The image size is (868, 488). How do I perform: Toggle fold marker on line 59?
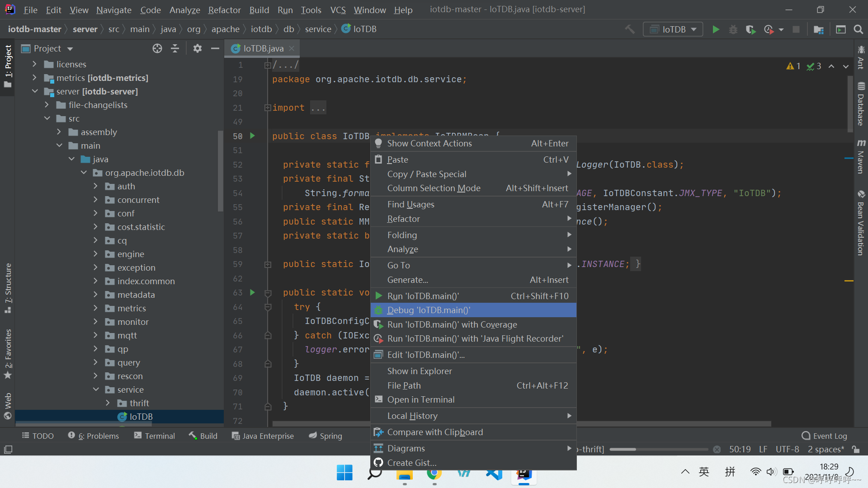[268, 264]
